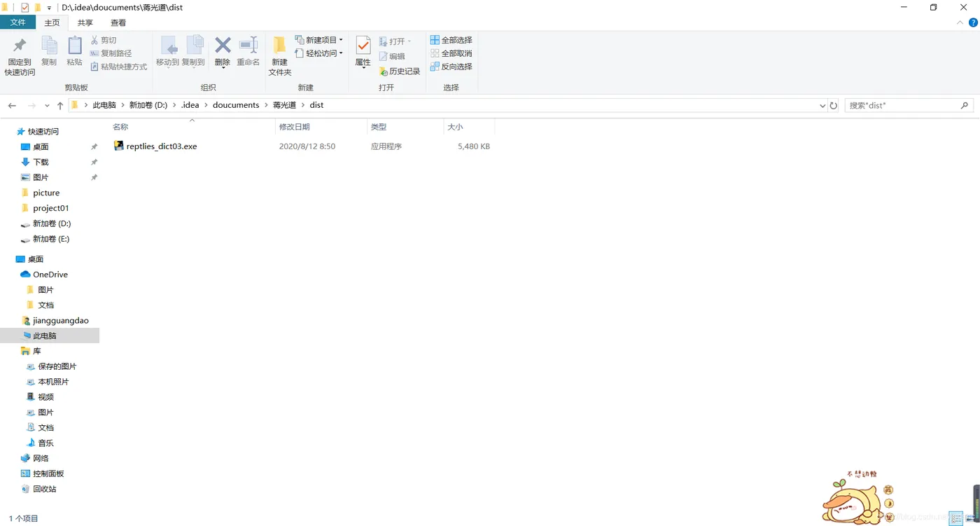Open the address bar history dropdown
This screenshot has width=980, height=526.
822,105
